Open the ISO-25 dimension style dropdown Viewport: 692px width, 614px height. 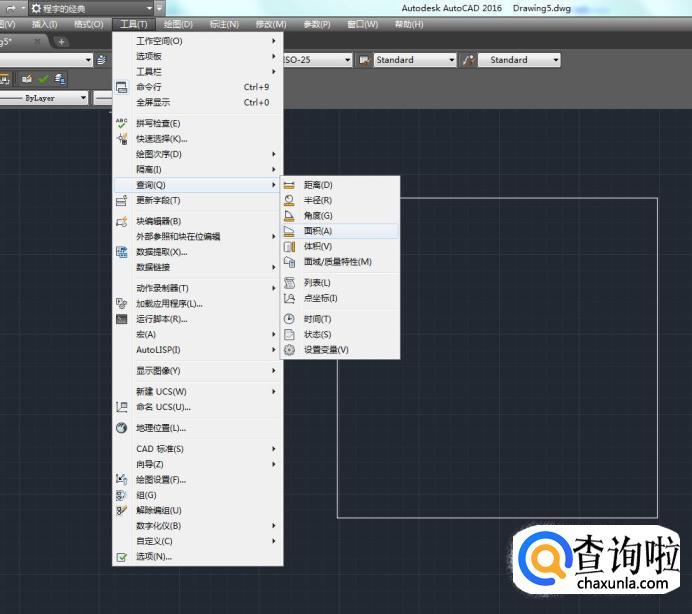point(348,60)
